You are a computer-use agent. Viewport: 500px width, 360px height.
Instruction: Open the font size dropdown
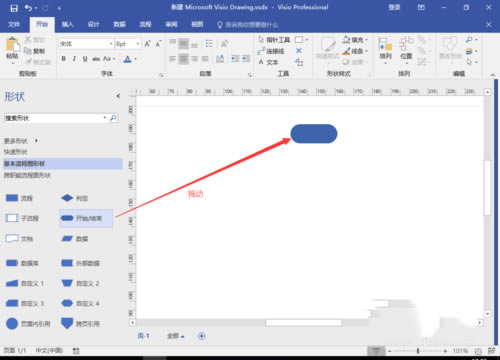(138, 44)
